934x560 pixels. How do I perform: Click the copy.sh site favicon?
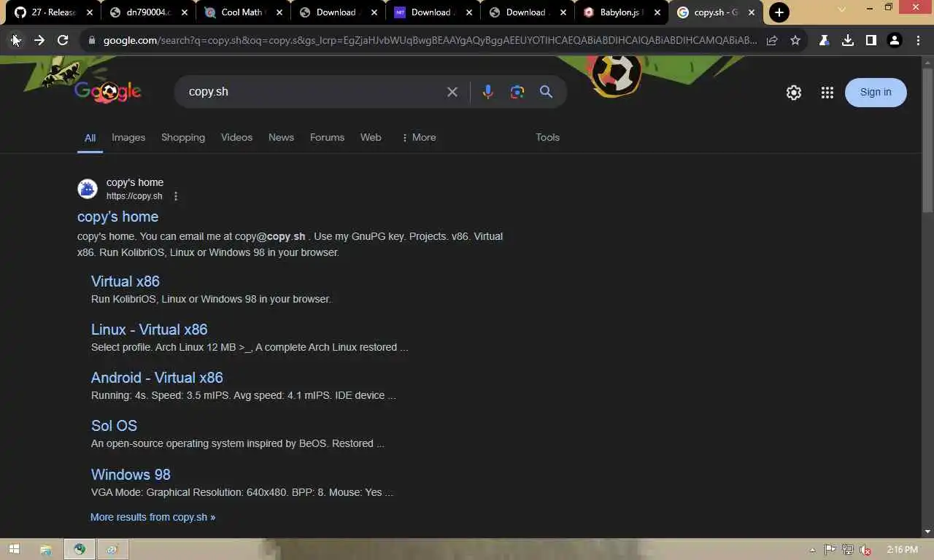coord(88,190)
